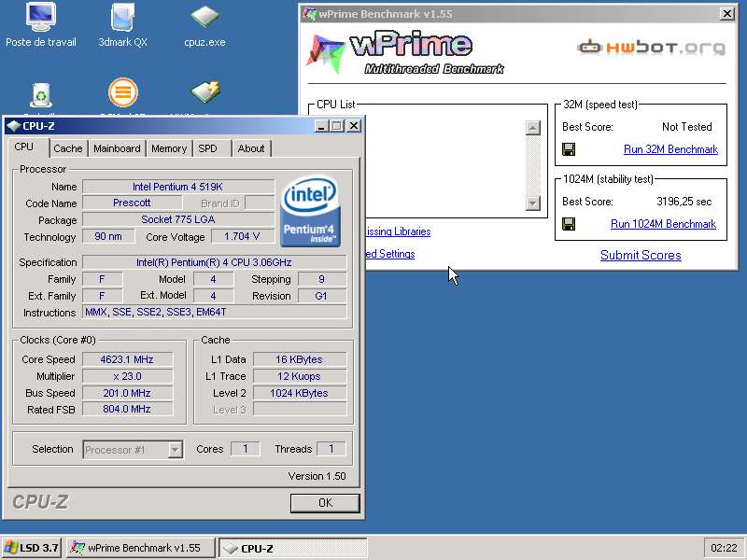
Task: Click the CPU List scroll up arrow
Action: pos(532,128)
